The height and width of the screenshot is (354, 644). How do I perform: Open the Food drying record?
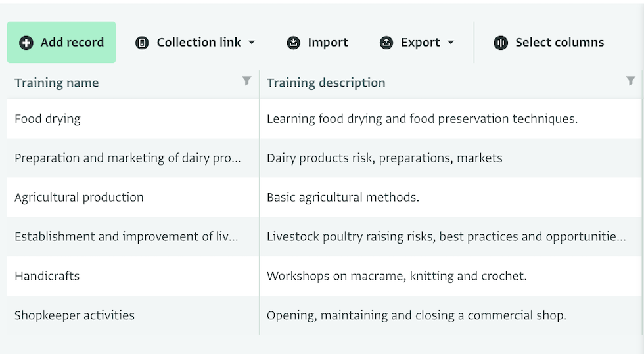[47, 119]
